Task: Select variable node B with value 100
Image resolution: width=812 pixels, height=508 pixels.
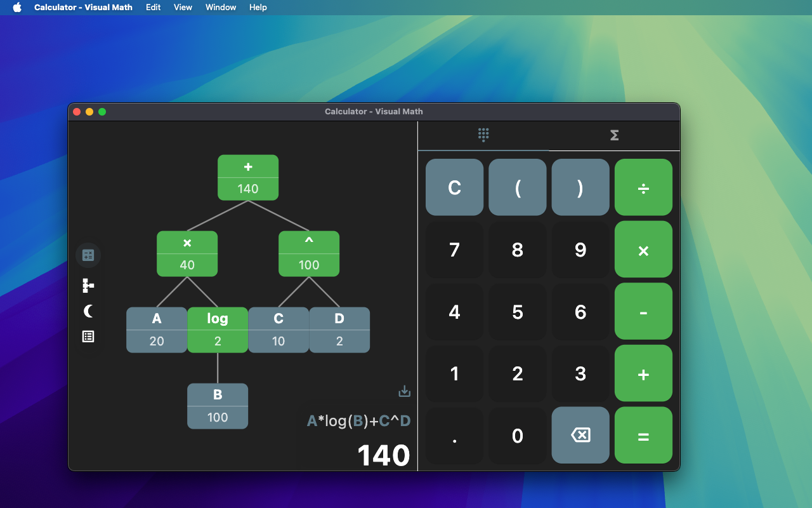Action: [218, 406]
